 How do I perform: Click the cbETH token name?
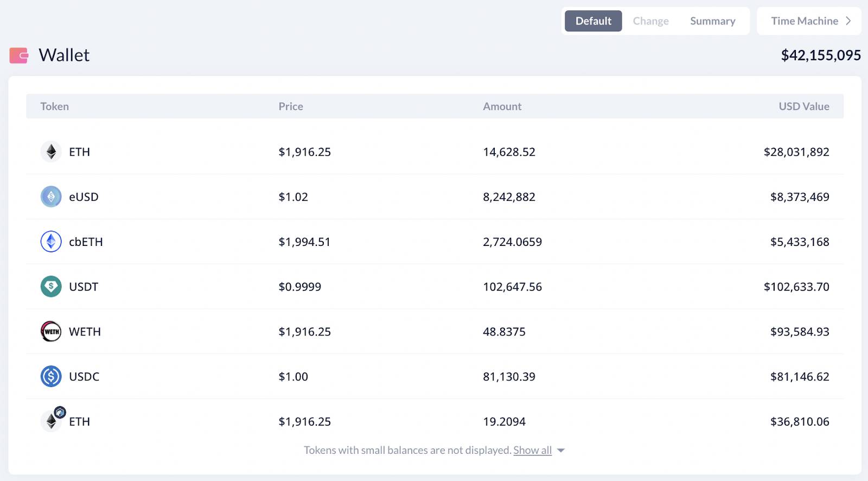point(86,242)
